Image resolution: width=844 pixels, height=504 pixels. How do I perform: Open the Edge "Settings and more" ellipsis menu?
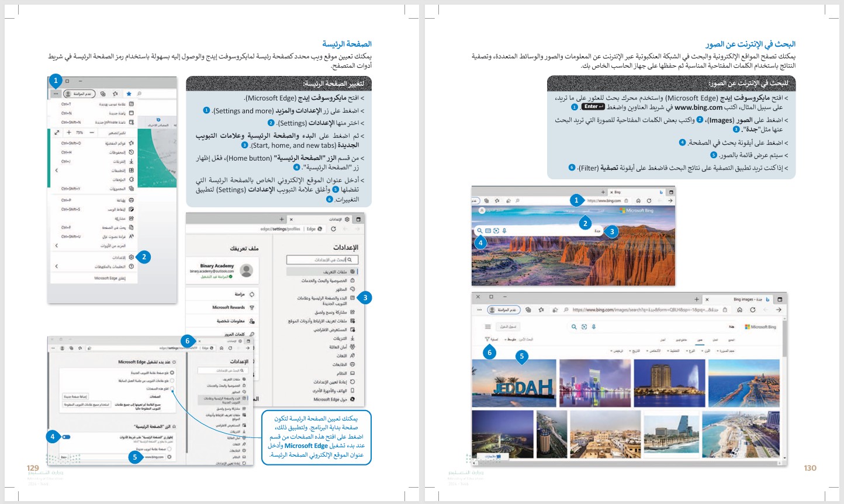[56, 94]
